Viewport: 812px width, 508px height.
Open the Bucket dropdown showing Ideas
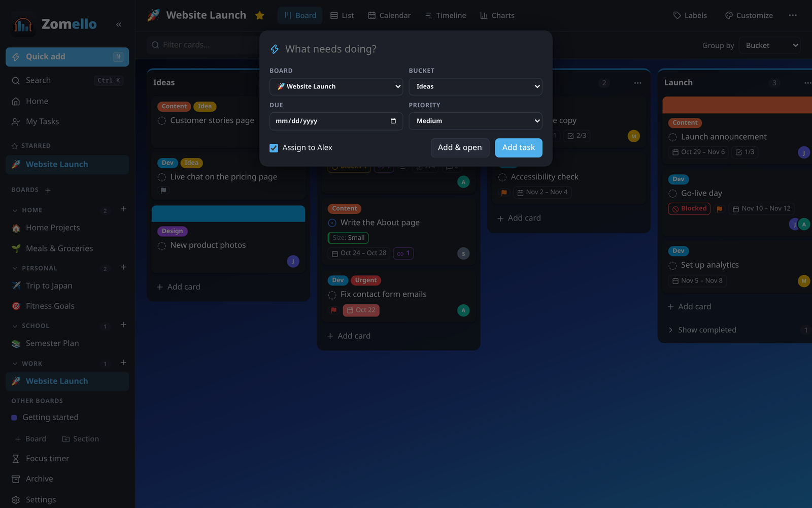[476, 86]
